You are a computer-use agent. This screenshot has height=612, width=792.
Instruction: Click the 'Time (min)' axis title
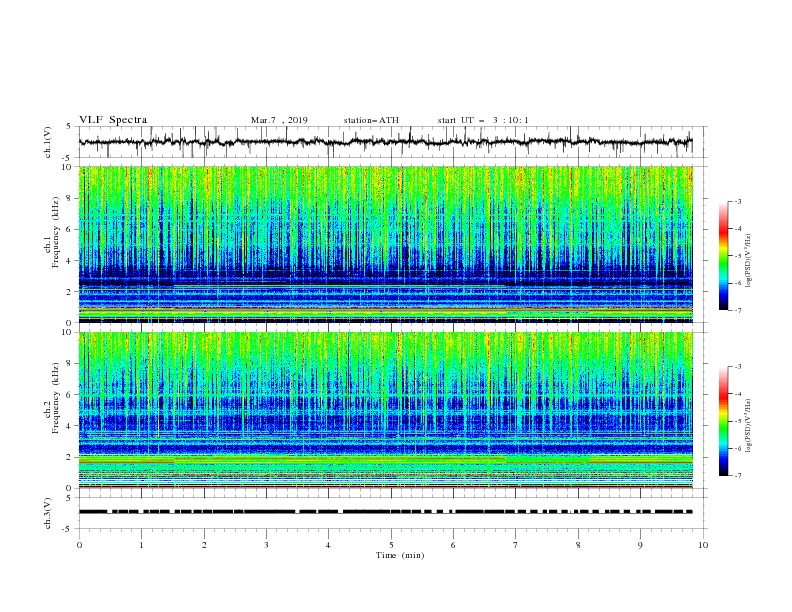[x=400, y=555]
